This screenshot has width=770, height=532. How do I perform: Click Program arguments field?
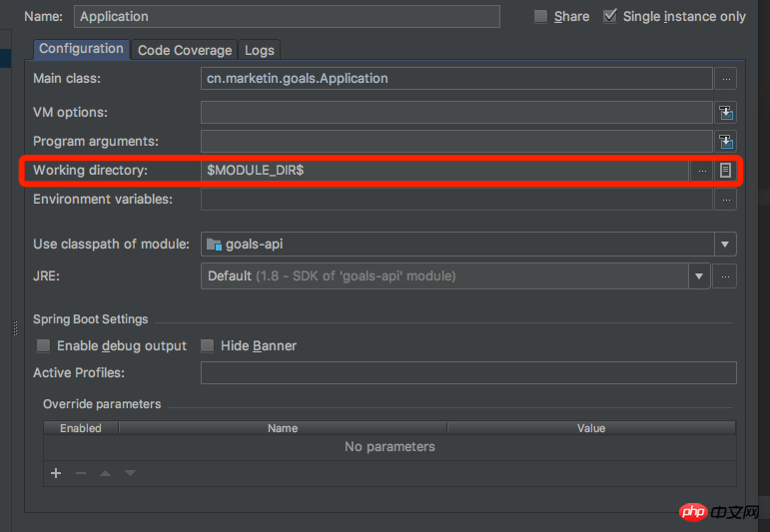(456, 142)
